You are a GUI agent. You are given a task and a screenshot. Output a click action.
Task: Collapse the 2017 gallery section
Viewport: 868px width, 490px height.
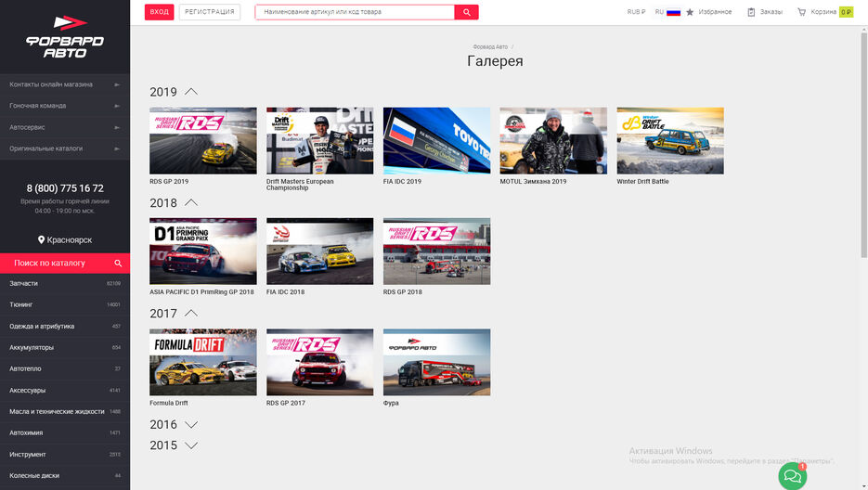[x=191, y=314]
